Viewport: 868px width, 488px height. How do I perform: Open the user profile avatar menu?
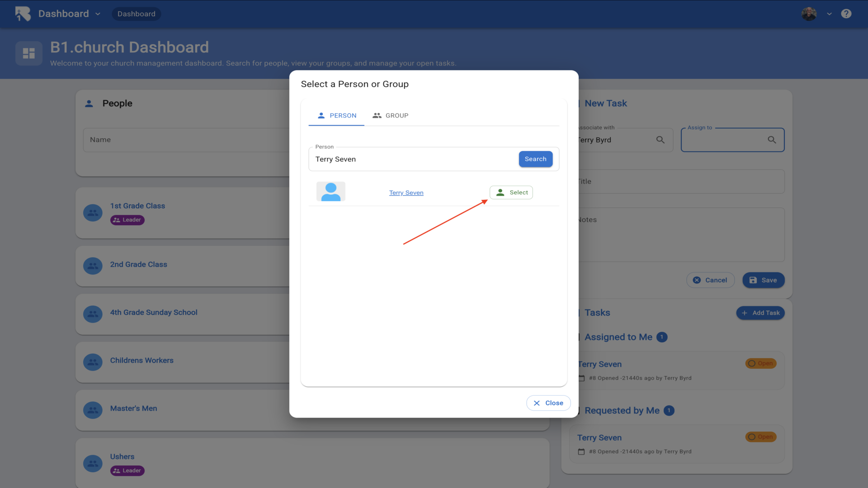809,14
